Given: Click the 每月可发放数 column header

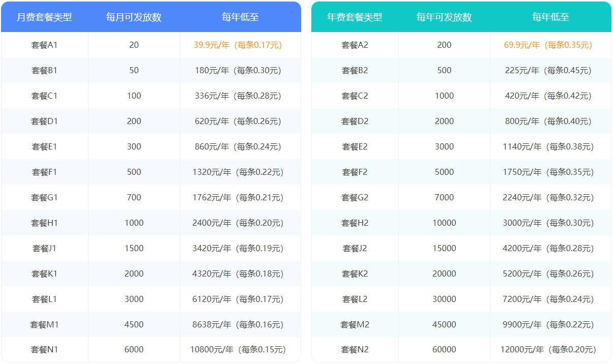Looking at the screenshot, I should (134, 17).
